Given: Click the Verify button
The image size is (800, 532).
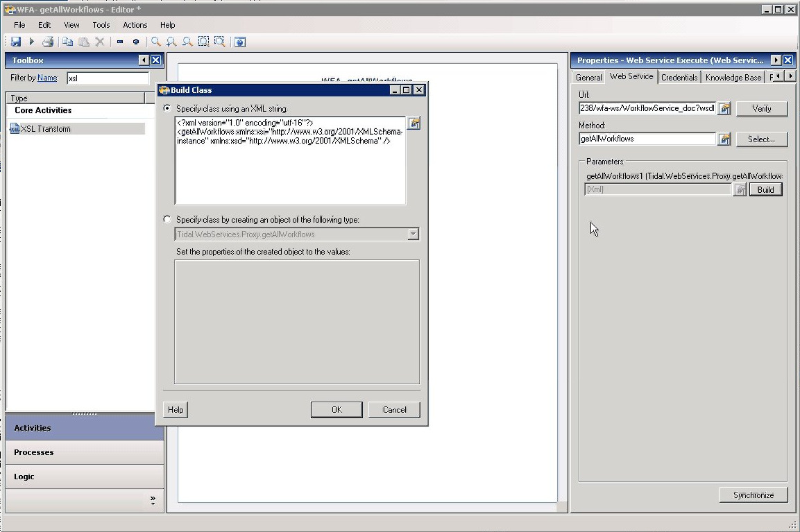Looking at the screenshot, I should click(x=762, y=109).
